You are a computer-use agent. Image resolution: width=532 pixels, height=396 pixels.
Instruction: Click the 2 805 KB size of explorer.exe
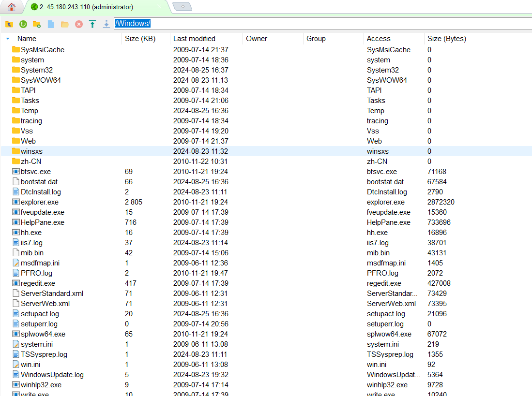pos(133,202)
